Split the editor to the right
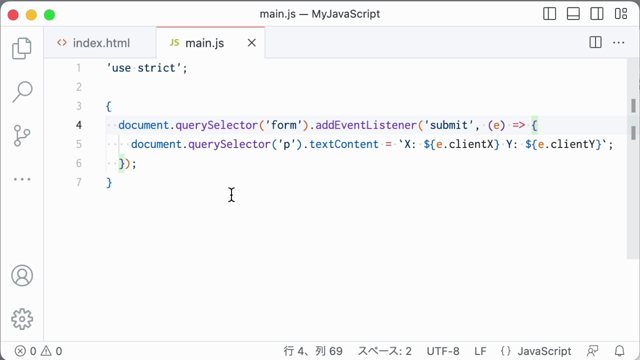The height and width of the screenshot is (360, 640). pos(596,42)
